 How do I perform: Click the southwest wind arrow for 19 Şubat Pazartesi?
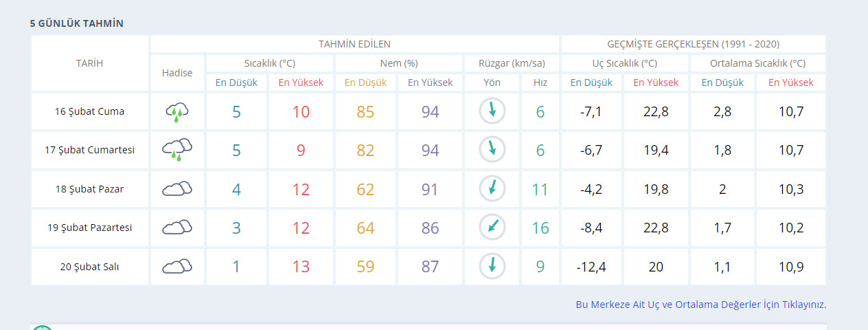click(492, 228)
